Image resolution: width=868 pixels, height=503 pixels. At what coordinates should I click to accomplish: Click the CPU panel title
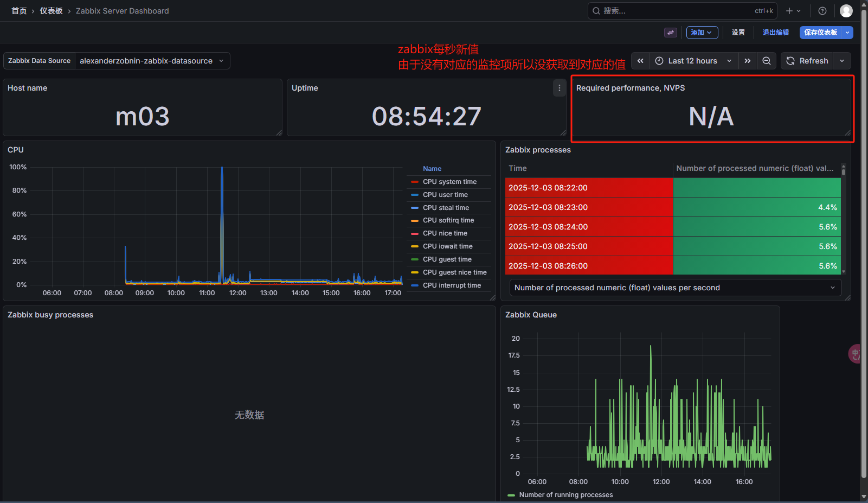[16, 150]
